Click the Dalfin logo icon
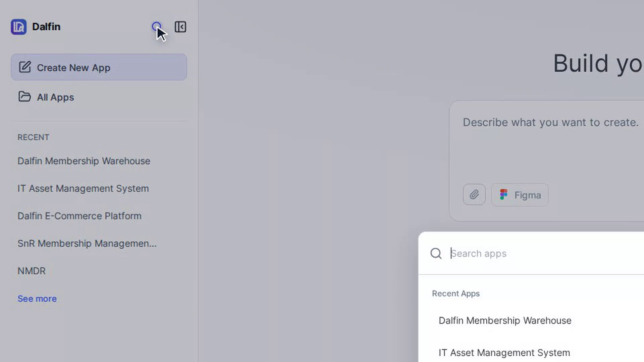 tap(18, 27)
